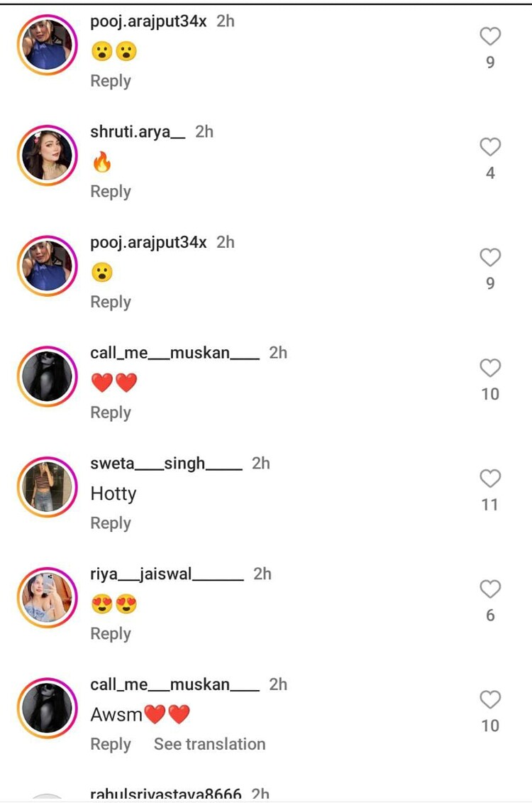Go to riya___jaiswal_______ username link

coord(167,574)
